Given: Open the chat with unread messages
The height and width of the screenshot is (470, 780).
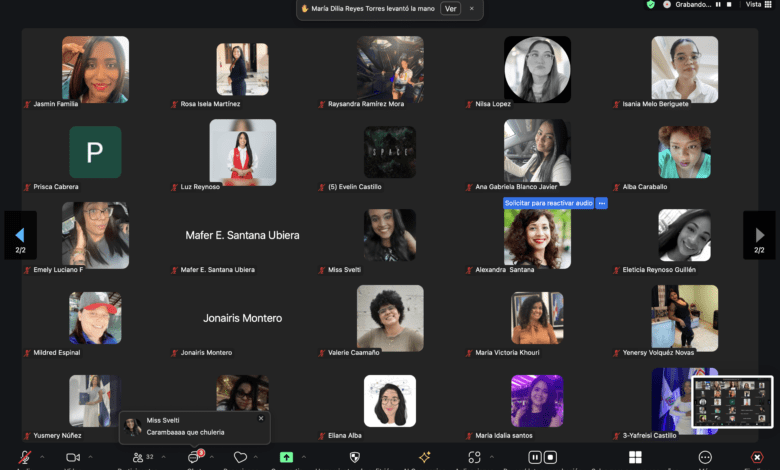Looking at the screenshot, I should [x=193, y=457].
